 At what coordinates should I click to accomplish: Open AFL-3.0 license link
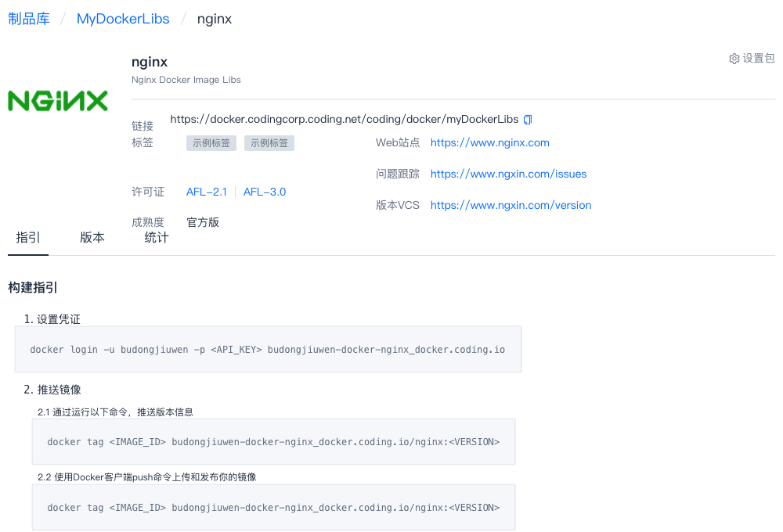265,192
